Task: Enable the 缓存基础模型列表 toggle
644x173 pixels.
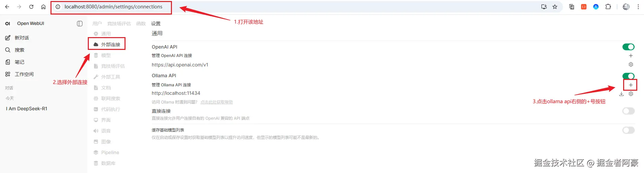Action: coord(628,130)
